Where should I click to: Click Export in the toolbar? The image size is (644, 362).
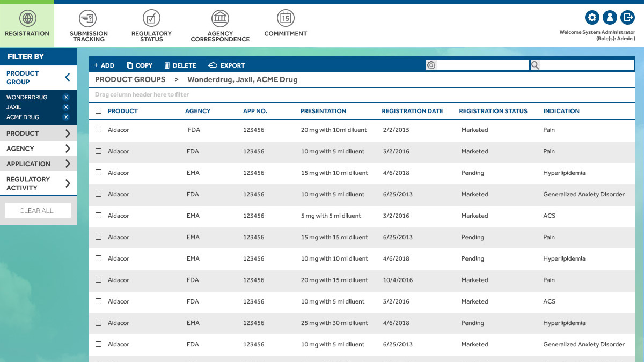pos(226,65)
